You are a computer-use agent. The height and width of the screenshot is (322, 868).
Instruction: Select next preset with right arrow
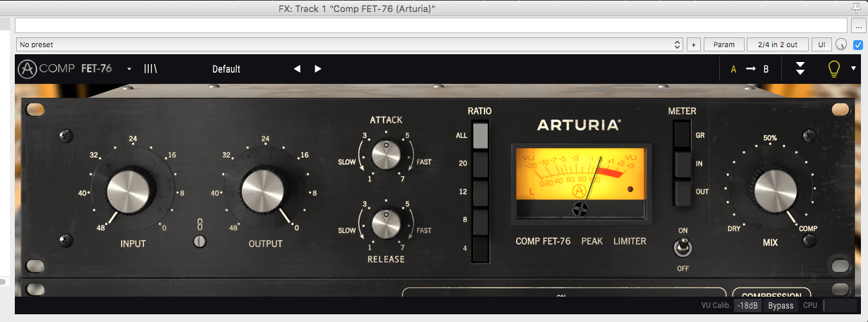click(318, 69)
